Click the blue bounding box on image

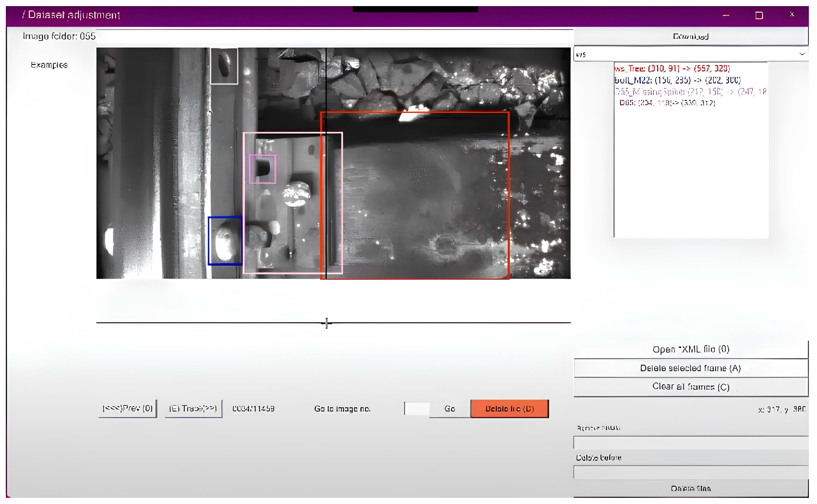point(225,241)
